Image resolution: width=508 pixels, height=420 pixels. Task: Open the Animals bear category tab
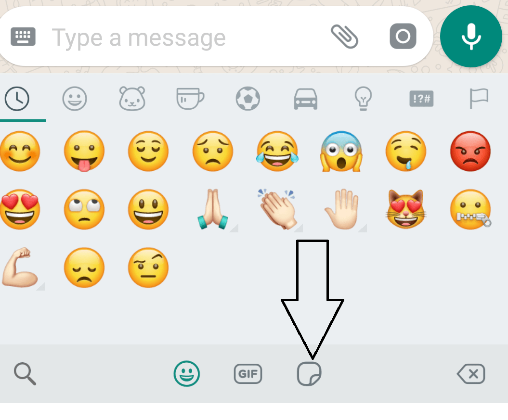click(132, 98)
